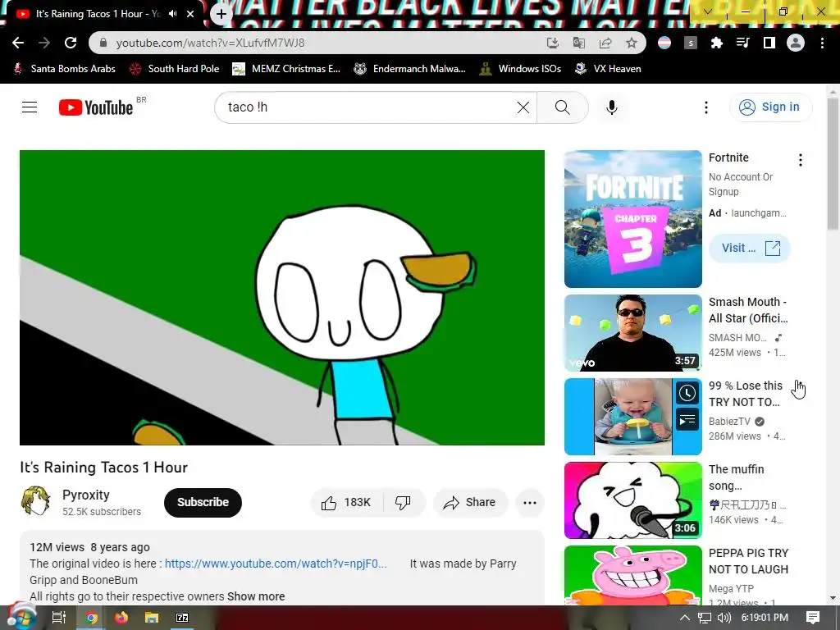Mute the tab via its speaker icon
This screenshot has height=630, width=840.
(172, 14)
